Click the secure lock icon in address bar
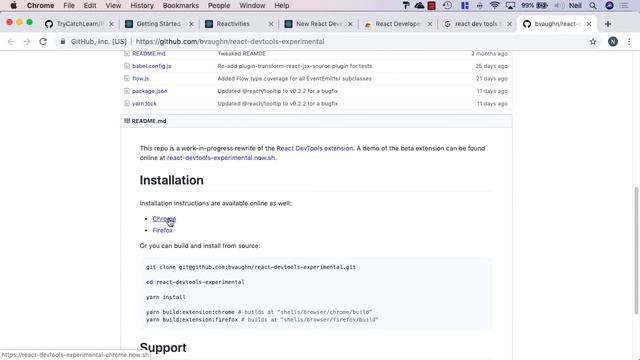This screenshot has width=640, height=360. [63, 42]
